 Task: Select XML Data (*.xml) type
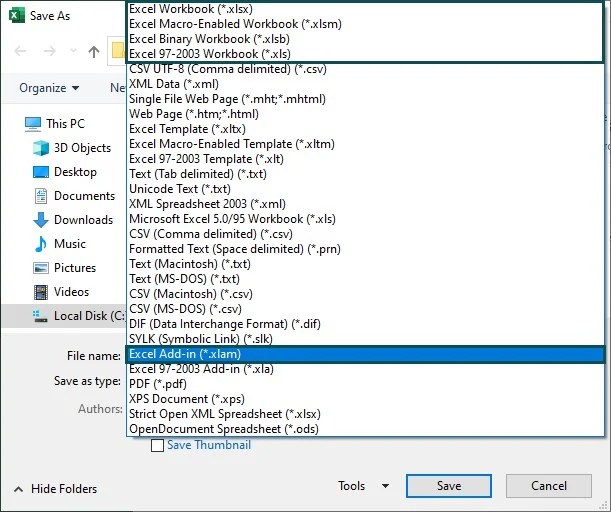click(366, 84)
